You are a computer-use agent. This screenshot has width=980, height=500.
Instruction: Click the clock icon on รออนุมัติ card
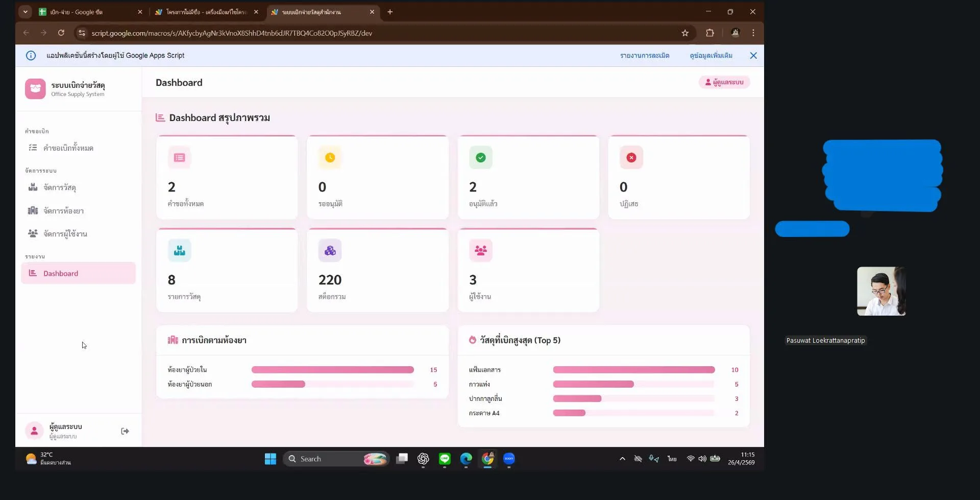[x=330, y=158]
